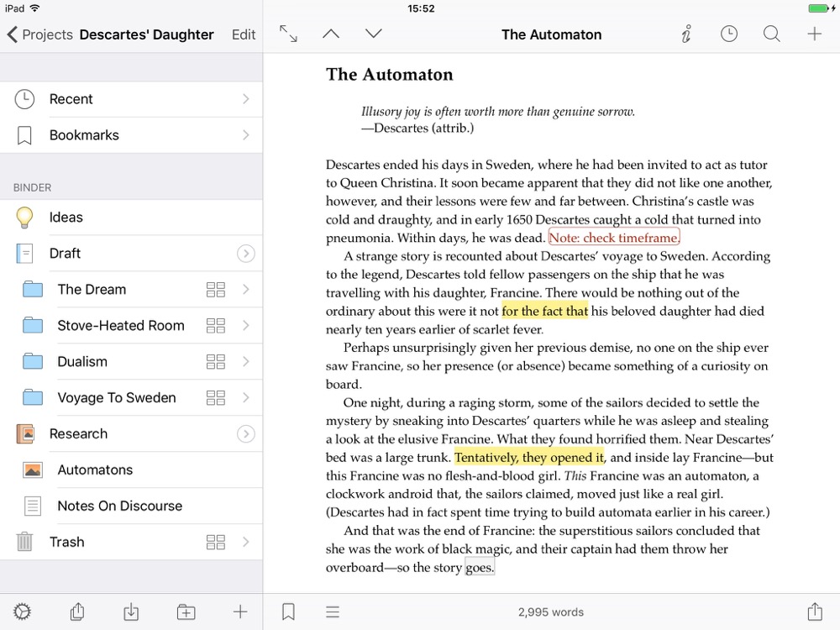The image size is (840, 630).
Task: Collapse the Draft folder
Action: pos(245,254)
